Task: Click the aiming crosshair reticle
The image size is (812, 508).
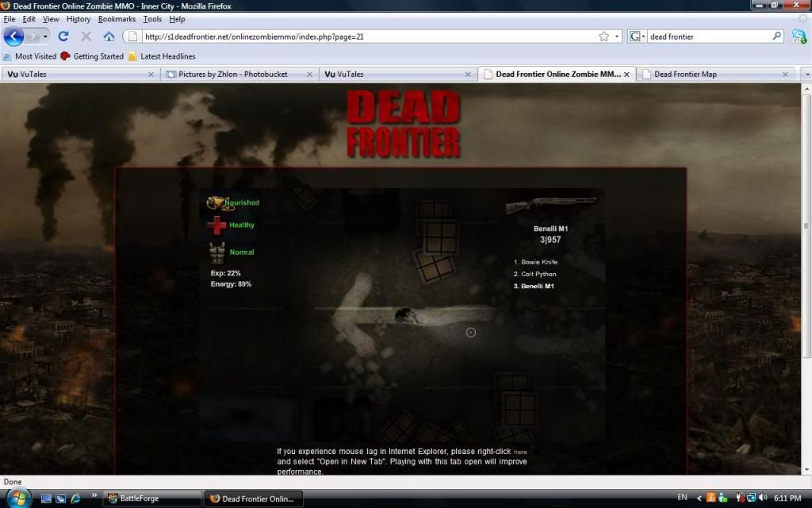Action: pos(471,333)
